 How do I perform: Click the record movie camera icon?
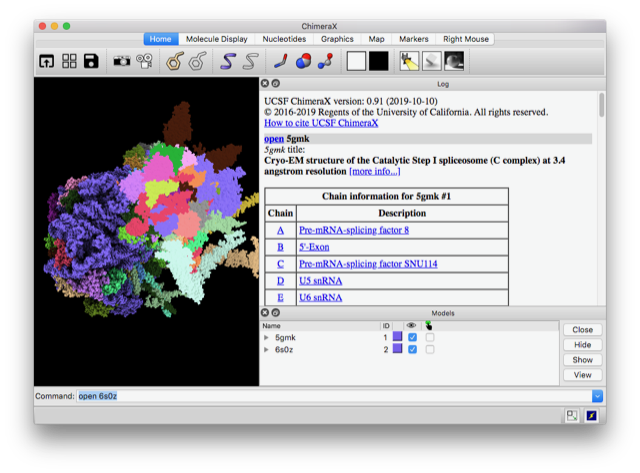(144, 61)
